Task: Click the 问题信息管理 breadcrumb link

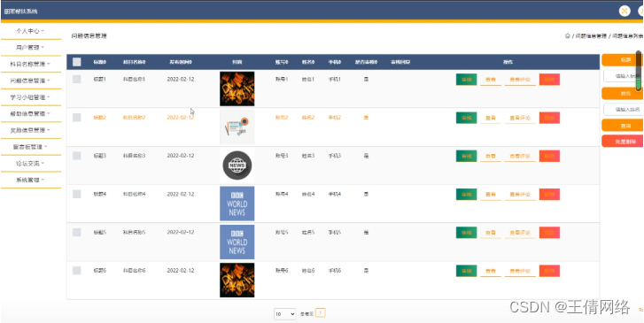Action: [591, 36]
